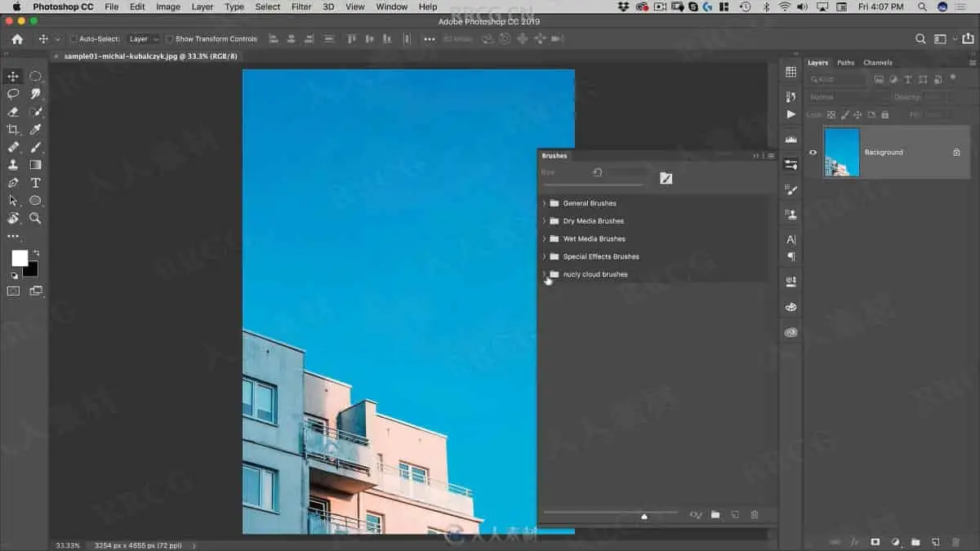Viewport: 980px width, 551px height.
Task: Open the search icon in the options bar
Action: [x=920, y=39]
